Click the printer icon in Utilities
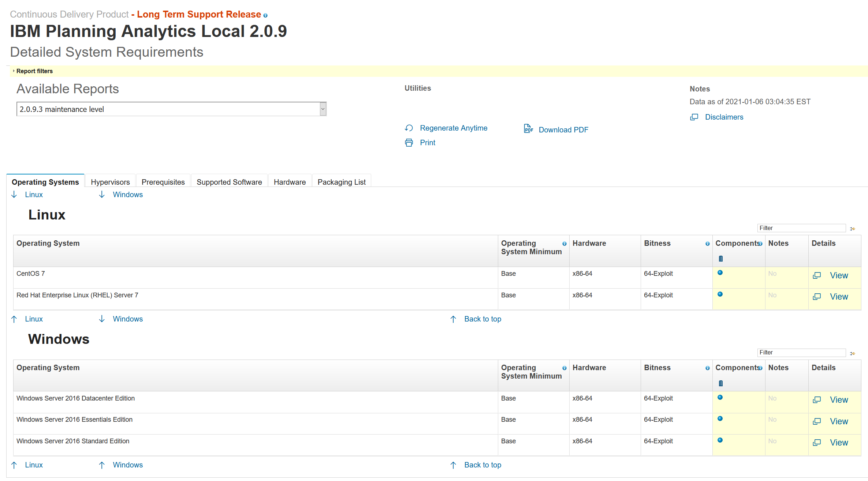Screen dimensions: 868x481 pyautogui.click(x=409, y=143)
